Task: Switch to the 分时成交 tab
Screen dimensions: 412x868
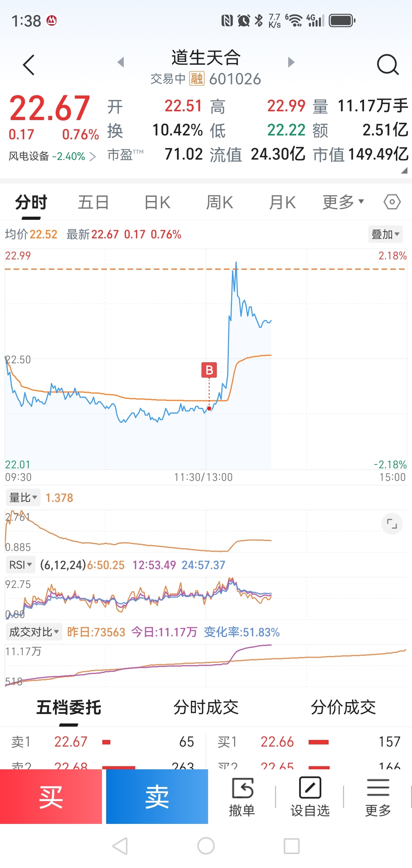Action: (206, 707)
